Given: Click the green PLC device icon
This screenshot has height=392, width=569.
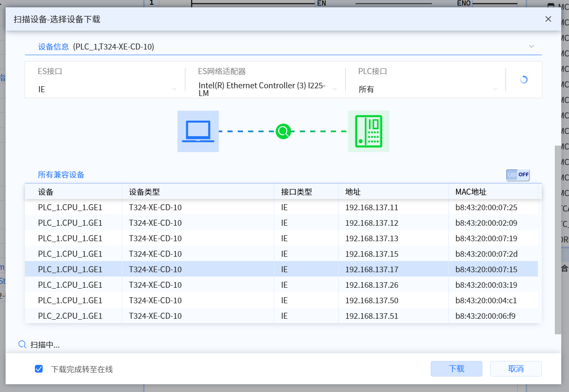Looking at the screenshot, I should tap(368, 131).
